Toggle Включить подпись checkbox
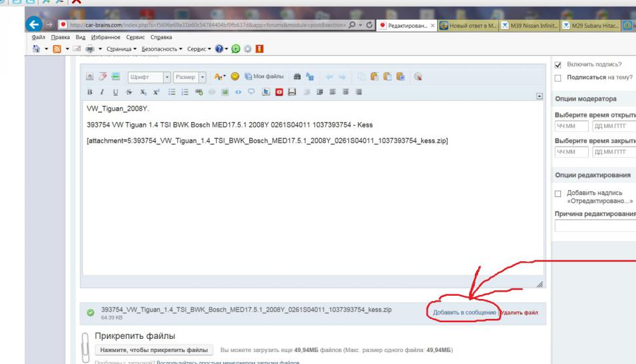 (558, 65)
